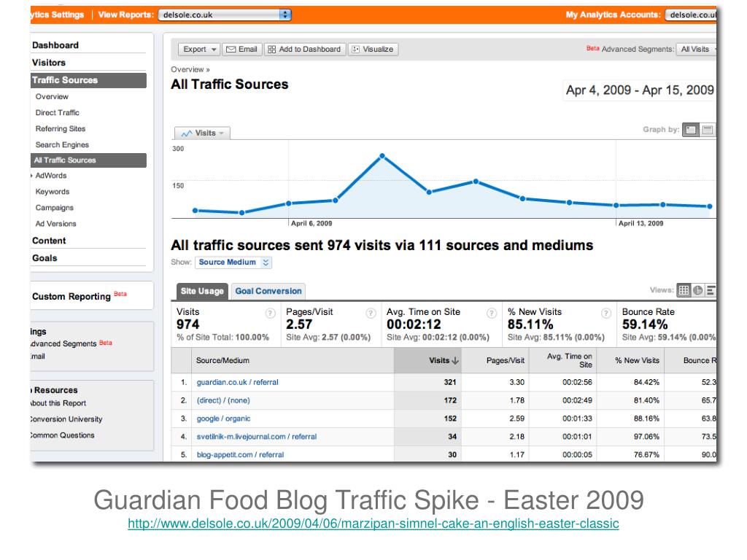The height and width of the screenshot is (560, 747).
Task: Select the second Graph by icon
Action: click(708, 130)
